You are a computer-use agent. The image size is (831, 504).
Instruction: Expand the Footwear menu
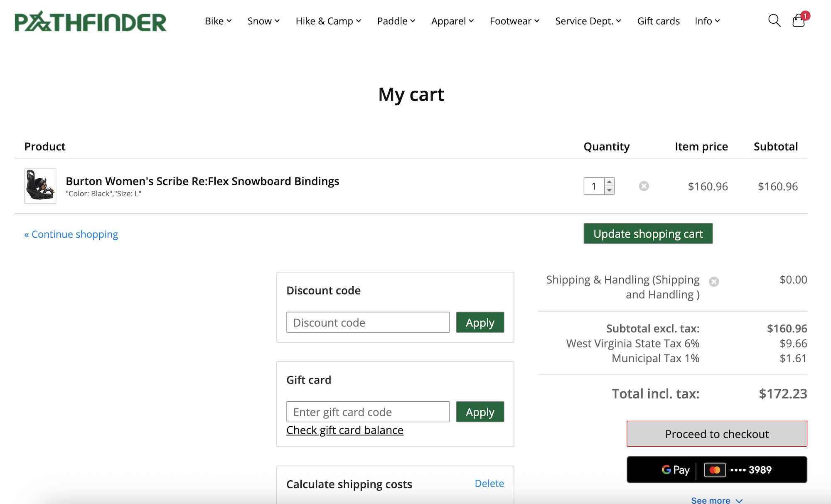pos(514,21)
